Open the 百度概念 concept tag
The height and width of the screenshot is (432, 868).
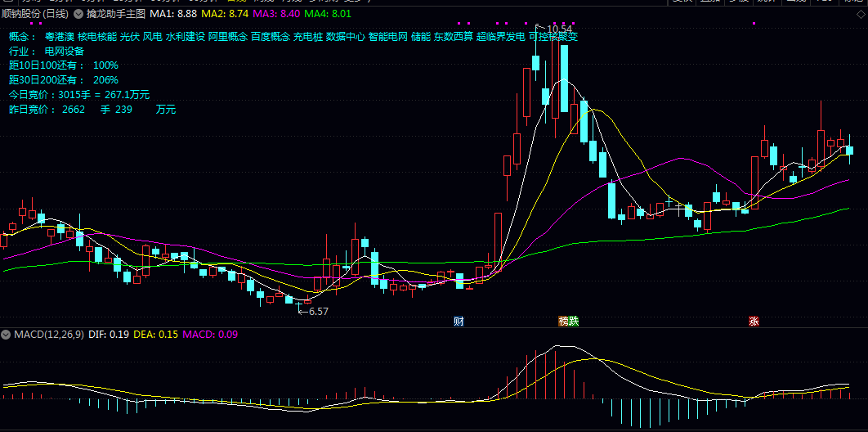[x=271, y=37]
